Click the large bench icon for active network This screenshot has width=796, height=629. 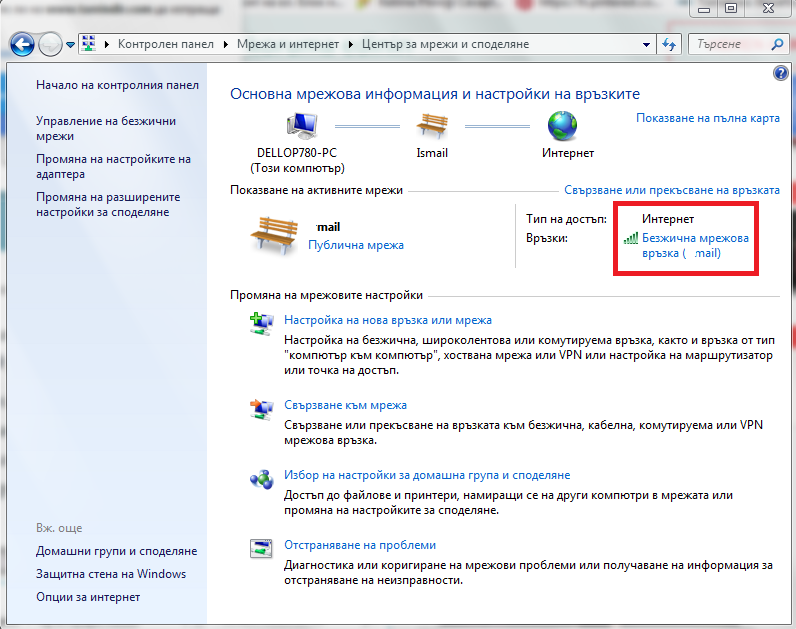[274, 234]
